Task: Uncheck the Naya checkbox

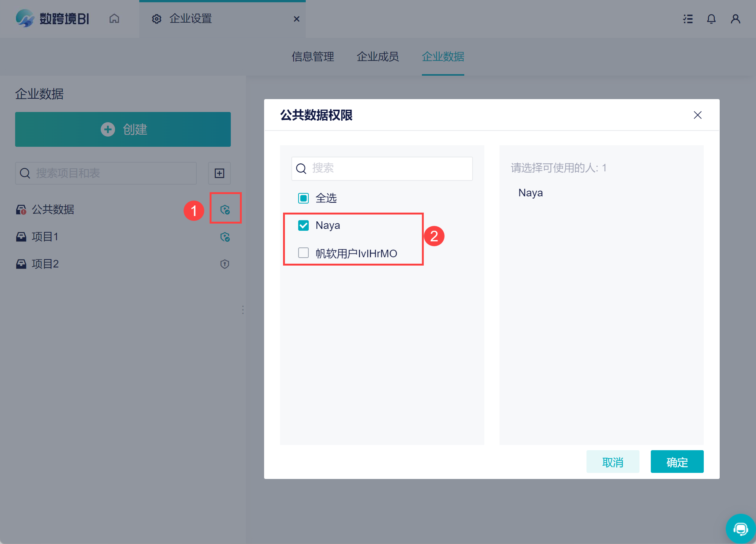Action: click(303, 225)
